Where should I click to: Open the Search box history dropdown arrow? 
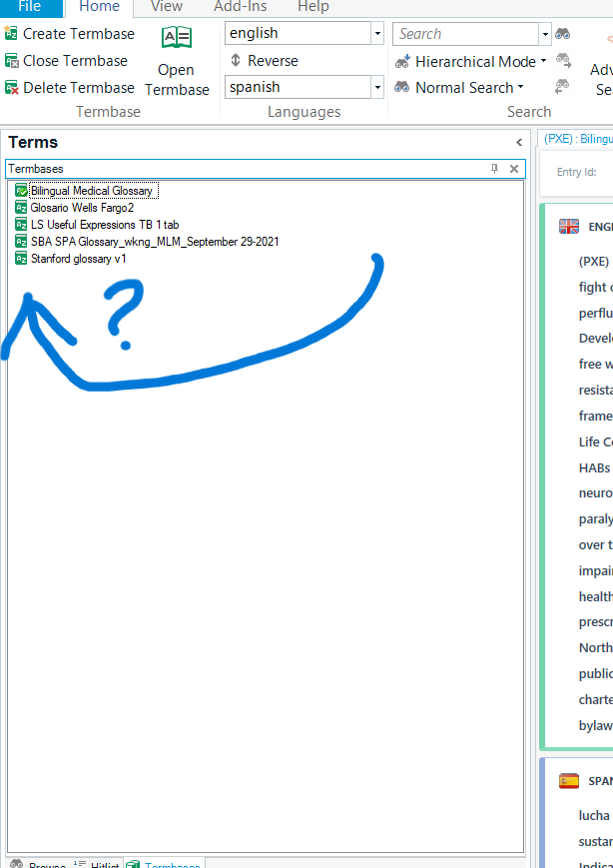click(545, 34)
